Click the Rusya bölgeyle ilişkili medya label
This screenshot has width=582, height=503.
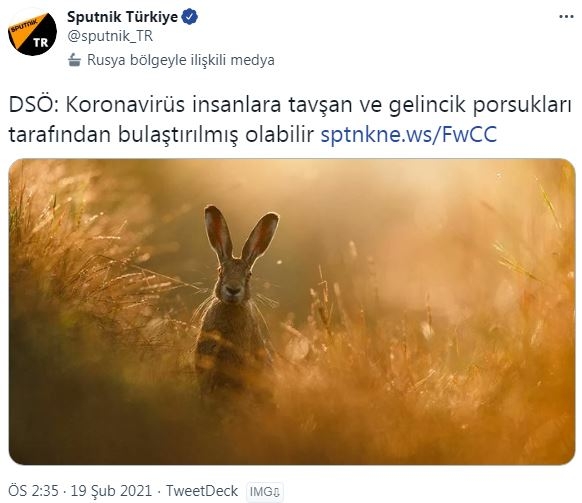tap(181, 60)
